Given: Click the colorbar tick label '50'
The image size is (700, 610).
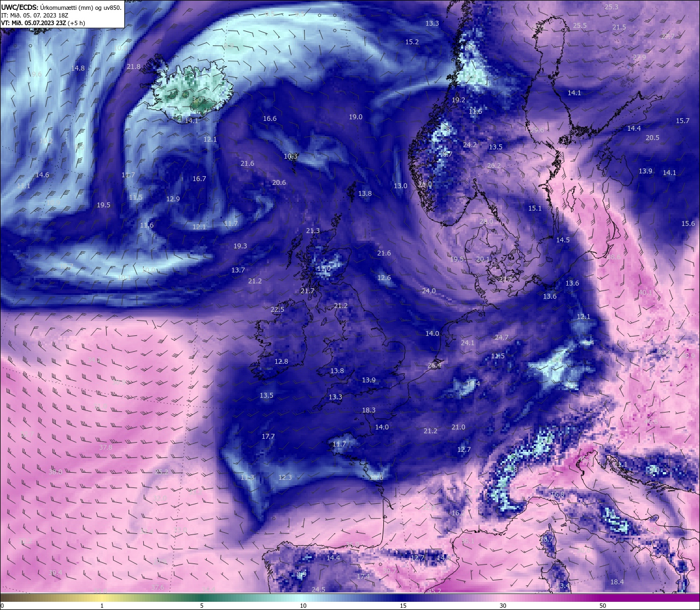Looking at the screenshot, I should click(x=603, y=606).
